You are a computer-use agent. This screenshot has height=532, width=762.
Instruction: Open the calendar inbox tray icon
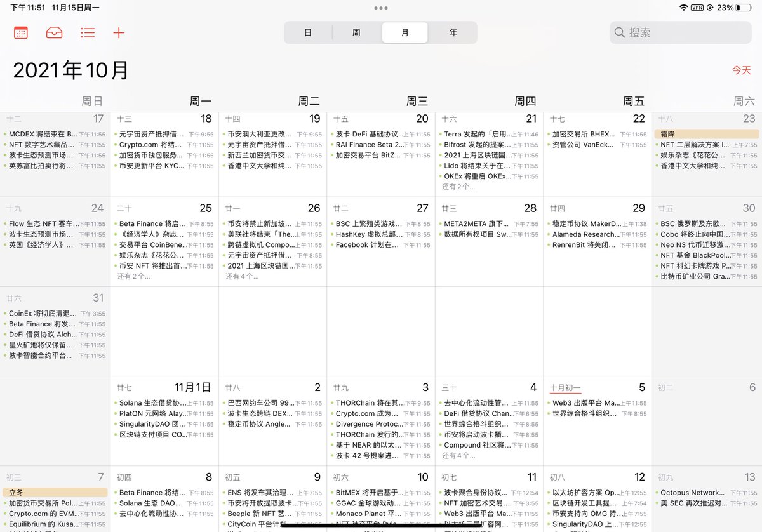tap(54, 32)
